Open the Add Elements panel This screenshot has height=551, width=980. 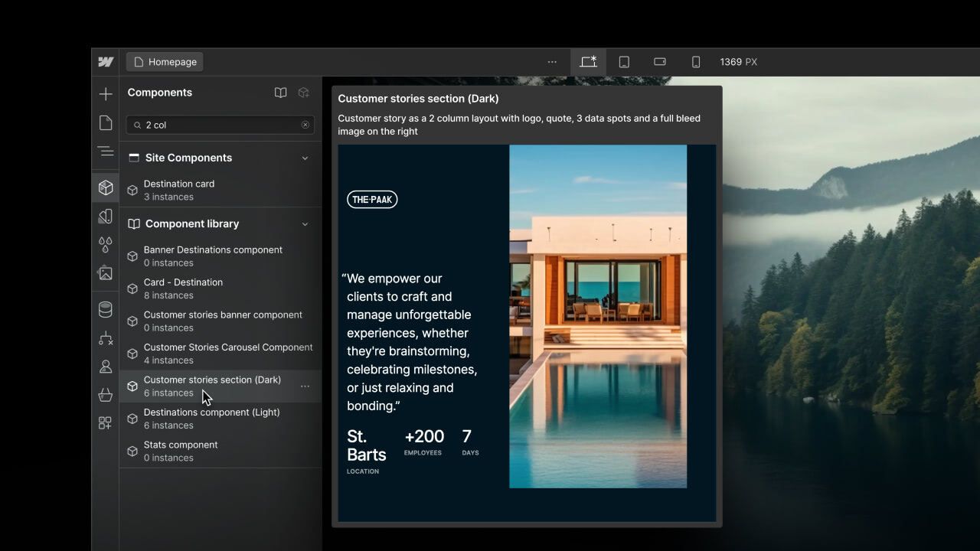click(x=105, y=93)
